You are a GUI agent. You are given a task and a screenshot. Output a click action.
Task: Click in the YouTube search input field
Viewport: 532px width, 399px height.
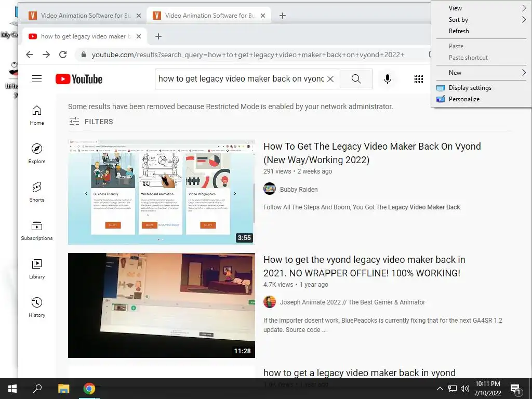click(x=241, y=79)
